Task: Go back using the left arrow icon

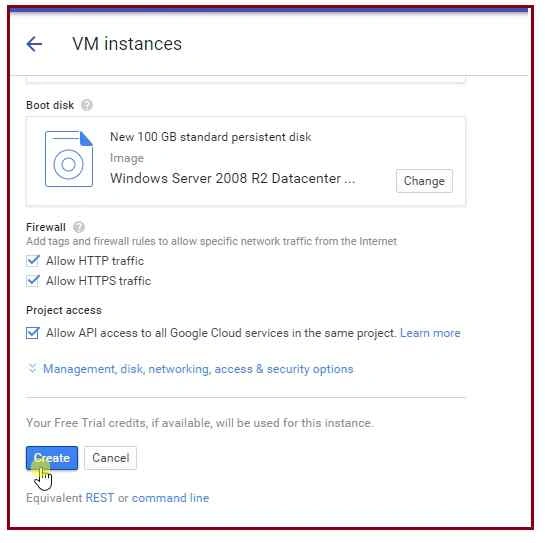Action: 34,44
